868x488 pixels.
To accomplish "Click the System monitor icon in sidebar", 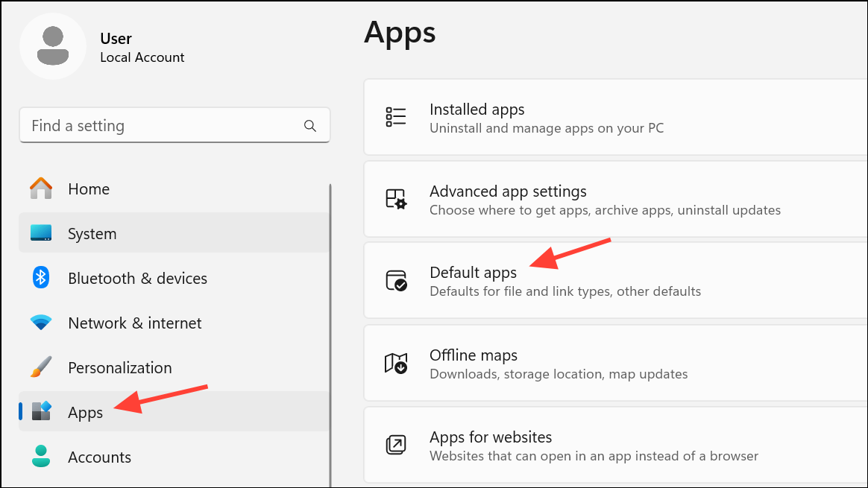I will click(x=41, y=233).
